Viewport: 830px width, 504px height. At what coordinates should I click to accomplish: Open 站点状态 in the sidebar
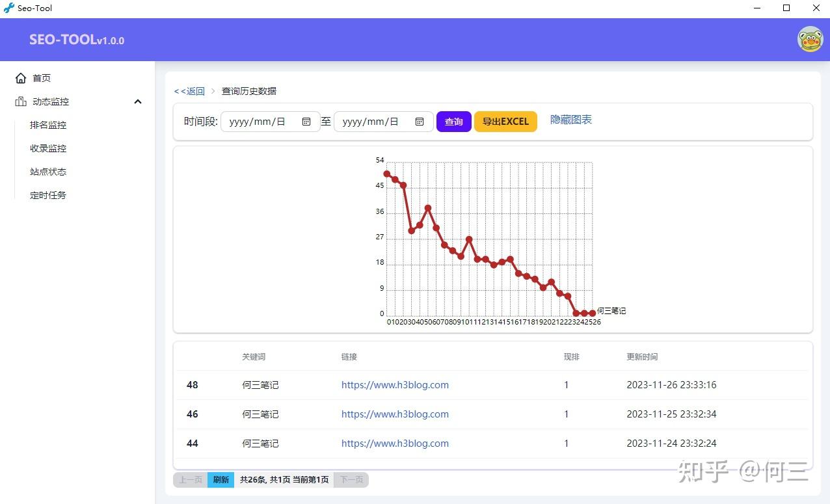click(48, 172)
